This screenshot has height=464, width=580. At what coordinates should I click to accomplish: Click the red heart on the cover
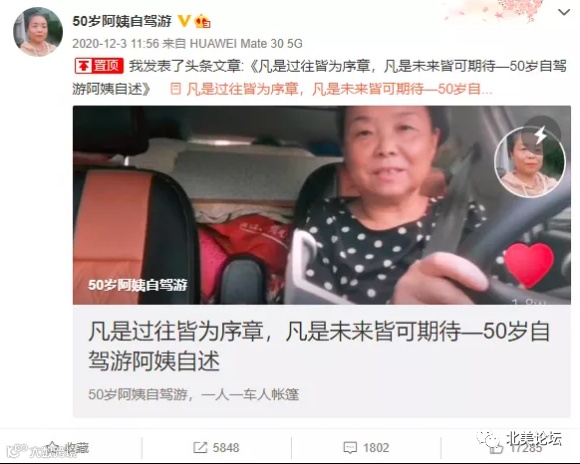pyautogui.click(x=529, y=265)
